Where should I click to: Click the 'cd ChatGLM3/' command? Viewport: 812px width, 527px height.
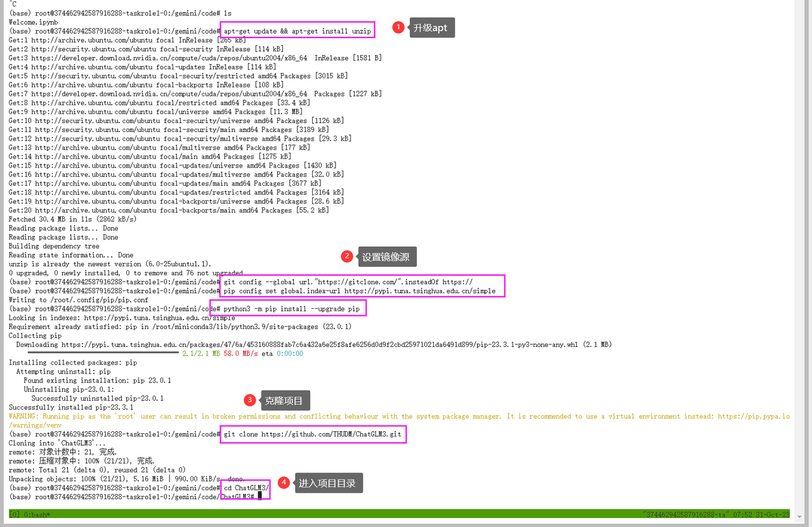pyautogui.click(x=246, y=488)
